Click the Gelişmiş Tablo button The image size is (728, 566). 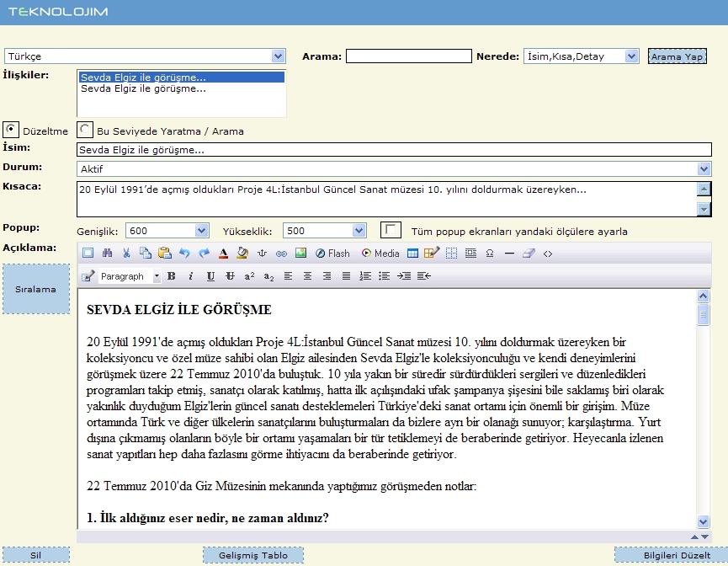point(253,555)
